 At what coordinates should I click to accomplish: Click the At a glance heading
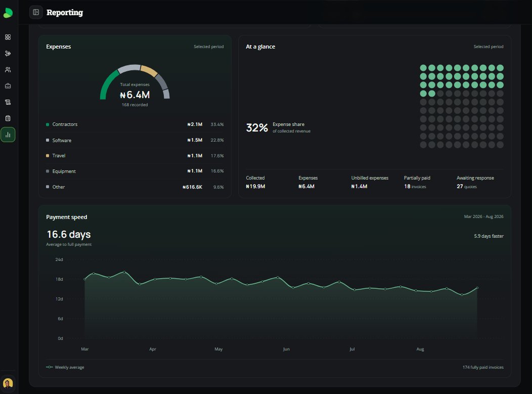(260, 47)
